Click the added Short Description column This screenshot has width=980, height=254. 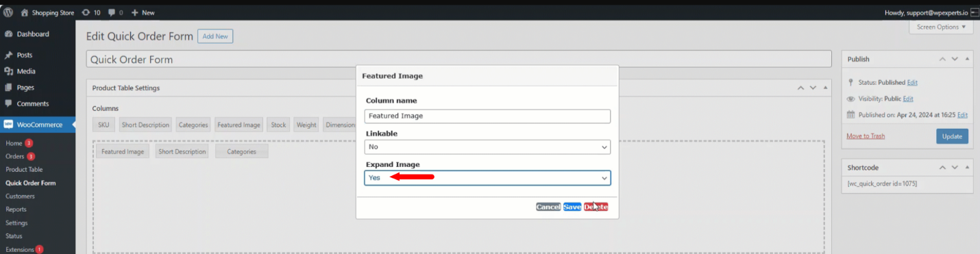coord(182,151)
